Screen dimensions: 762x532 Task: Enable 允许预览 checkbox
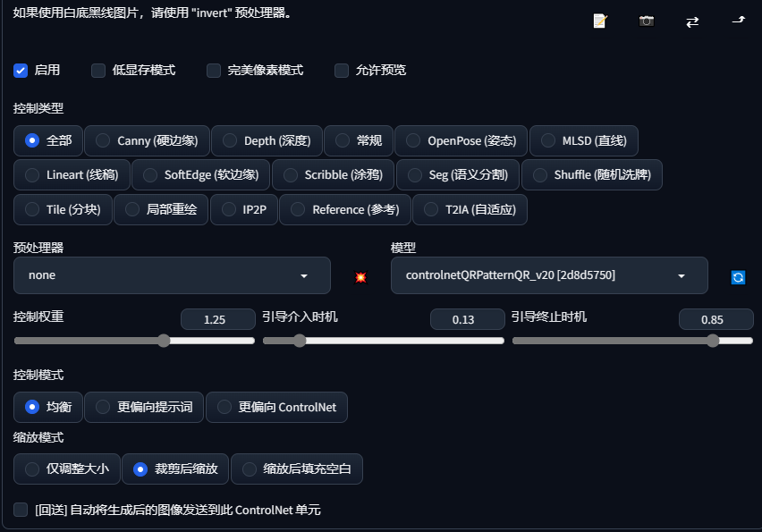click(342, 70)
